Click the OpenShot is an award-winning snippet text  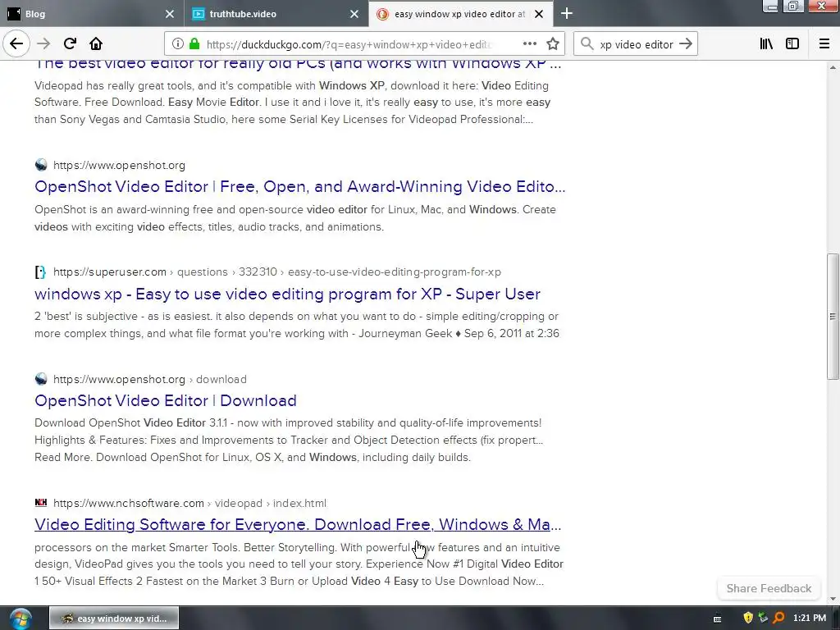tap(295, 218)
